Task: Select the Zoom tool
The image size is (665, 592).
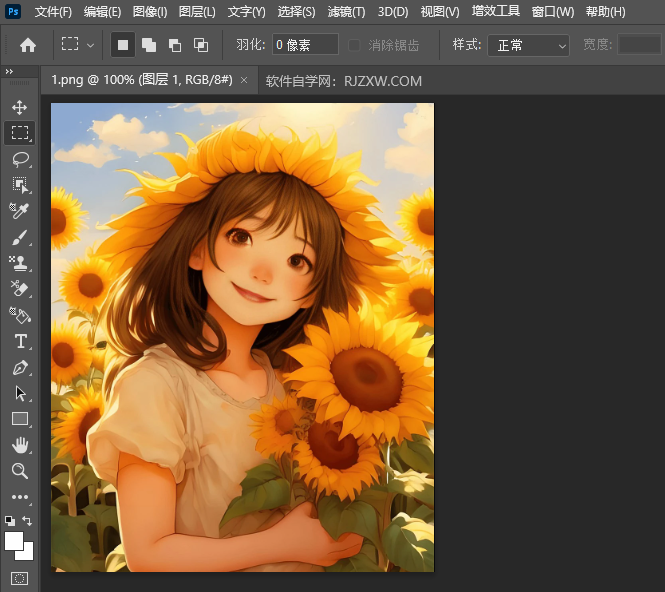Action: [x=20, y=471]
